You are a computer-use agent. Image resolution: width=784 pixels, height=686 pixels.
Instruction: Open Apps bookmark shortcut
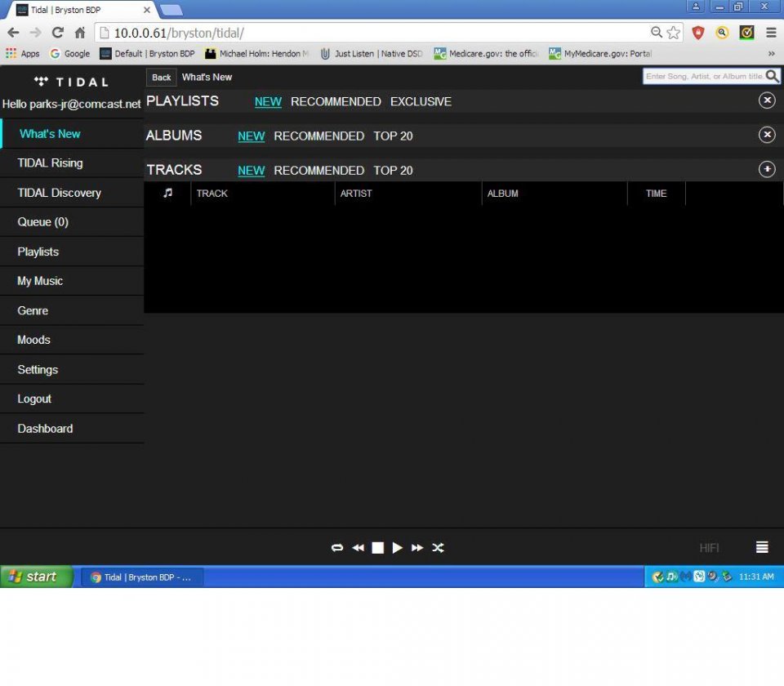pyautogui.click(x=23, y=54)
